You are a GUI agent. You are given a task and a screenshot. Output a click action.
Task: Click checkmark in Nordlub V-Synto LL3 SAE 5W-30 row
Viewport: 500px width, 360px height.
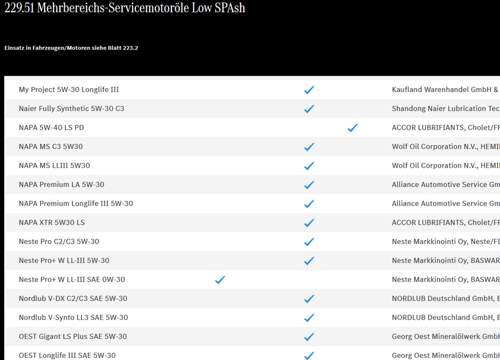tap(309, 318)
